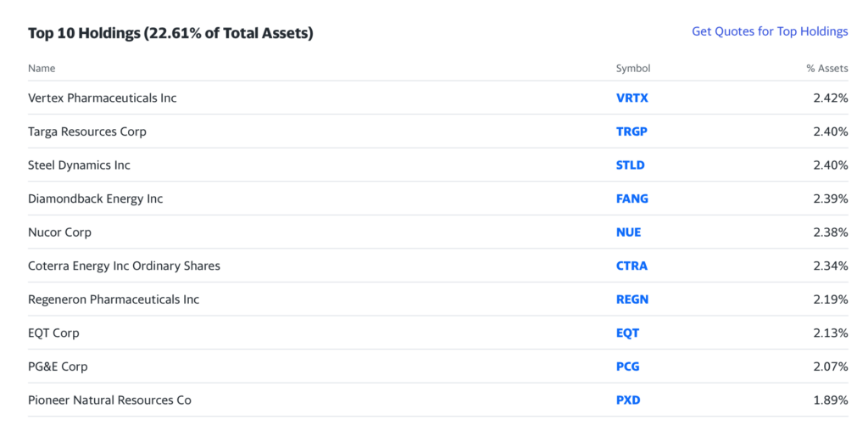Open the FANG ticker symbol link
Image resolution: width=868 pixels, height=442 pixels.
(632, 199)
